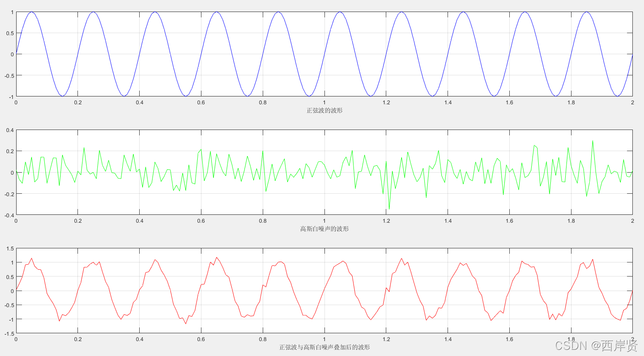This screenshot has width=644, height=356.
Task: Select the red noisy sine axes
Action: tap(324, 291)
